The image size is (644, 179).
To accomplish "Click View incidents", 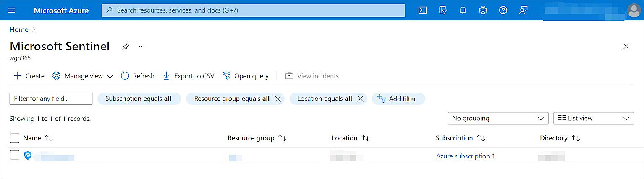I will coord(312,76).
